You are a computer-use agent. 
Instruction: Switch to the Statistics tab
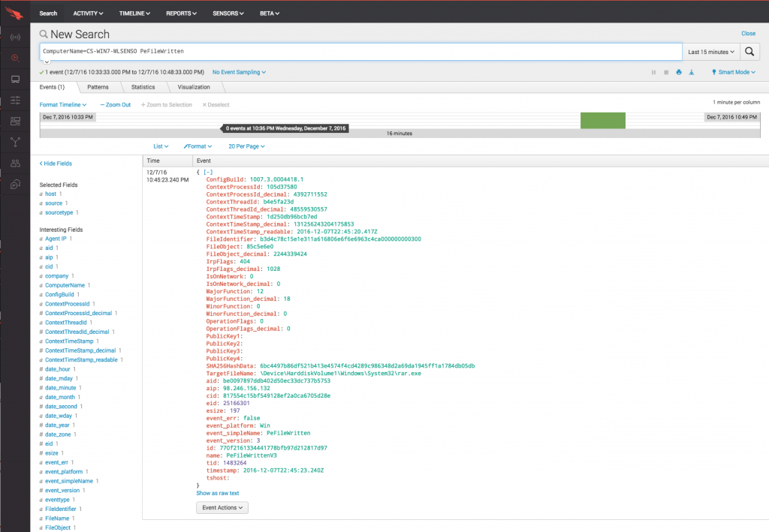click(x=143, y=87)
